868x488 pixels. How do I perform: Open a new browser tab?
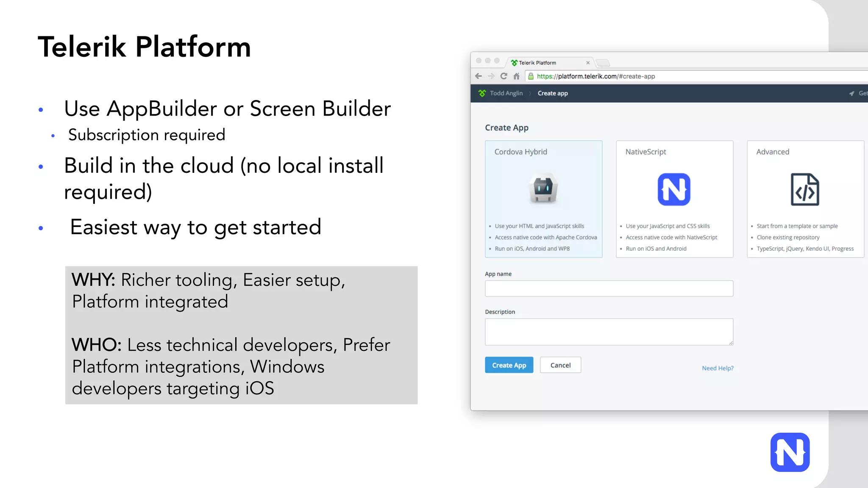[x=603, y=63]
